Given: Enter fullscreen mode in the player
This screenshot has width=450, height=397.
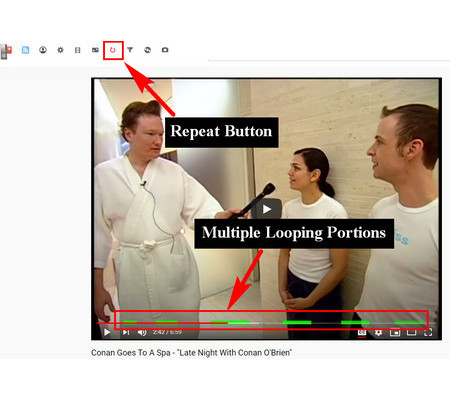Looking at the screenshot, I should [x=428, y=332].
